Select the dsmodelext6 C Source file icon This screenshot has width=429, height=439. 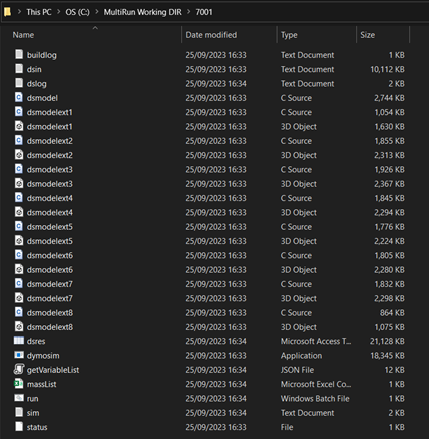pos(19,255)
